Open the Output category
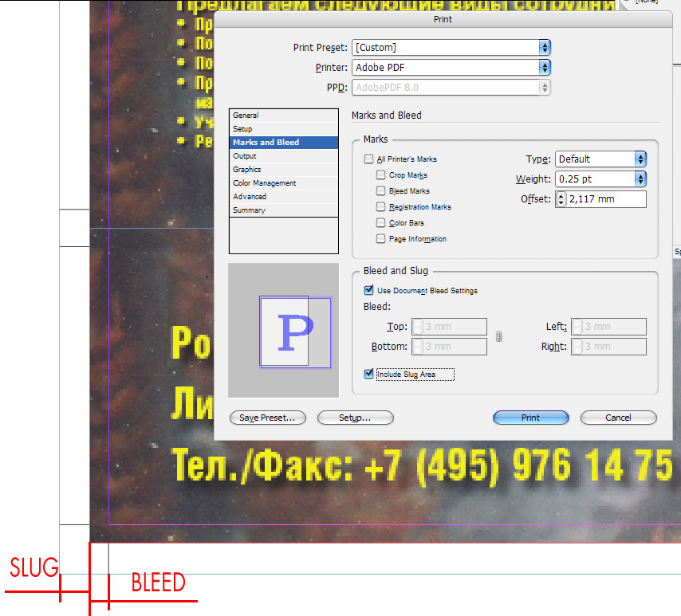The height and width of the screenshot is (616, 681). coord(284,156)
